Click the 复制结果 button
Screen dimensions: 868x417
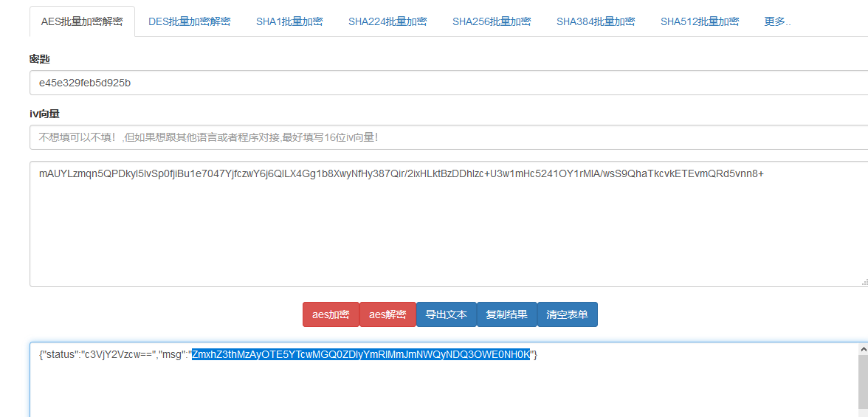tap(506, 314)
